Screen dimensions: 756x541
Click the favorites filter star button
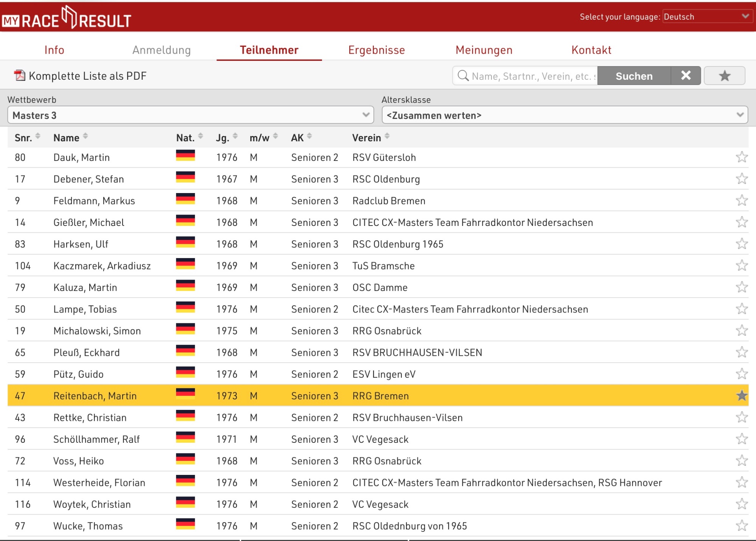point(724,76)
